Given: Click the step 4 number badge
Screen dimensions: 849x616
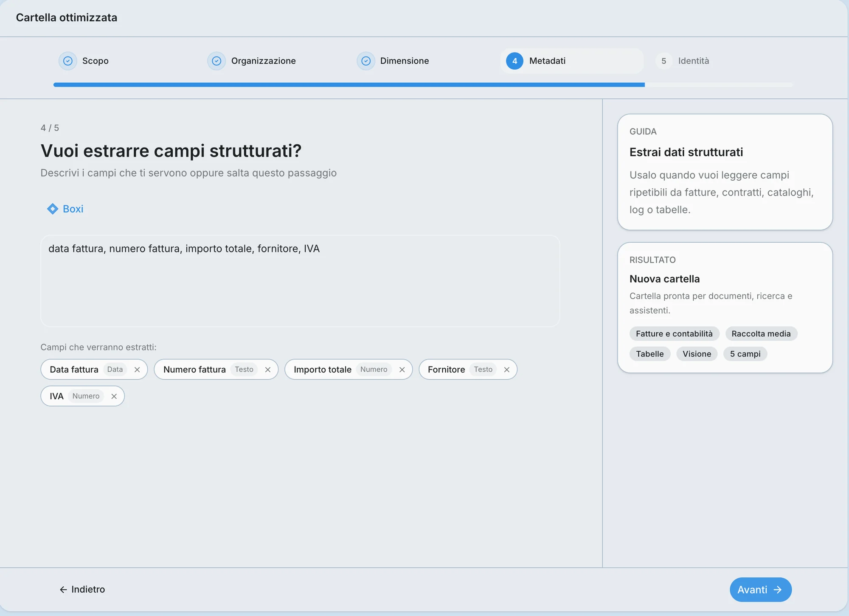Looking at the screenshot, I should 514,61.
